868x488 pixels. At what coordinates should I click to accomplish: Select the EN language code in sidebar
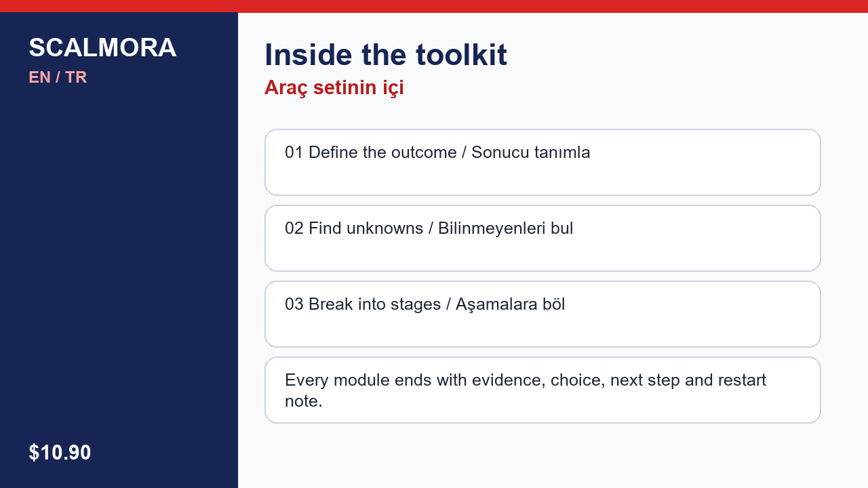point(39,77)
